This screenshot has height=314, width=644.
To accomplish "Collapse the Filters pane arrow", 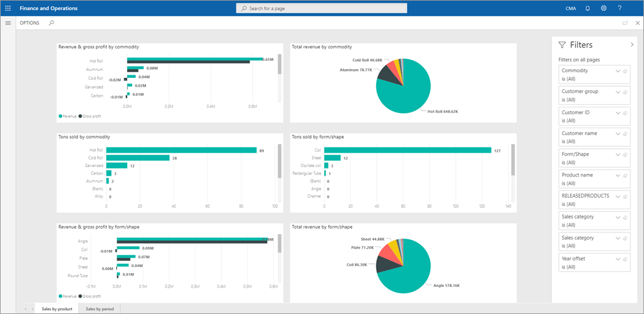I will 631,45.
